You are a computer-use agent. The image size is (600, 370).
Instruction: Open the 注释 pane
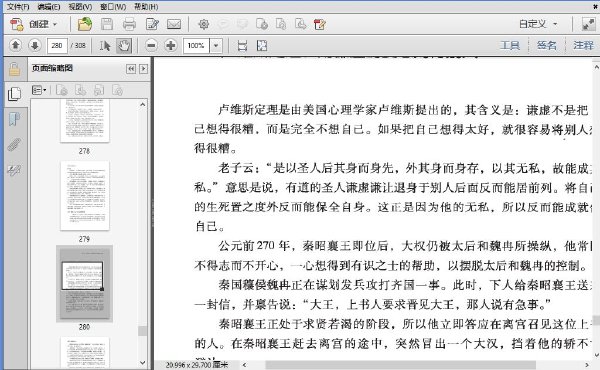(583, 46)
